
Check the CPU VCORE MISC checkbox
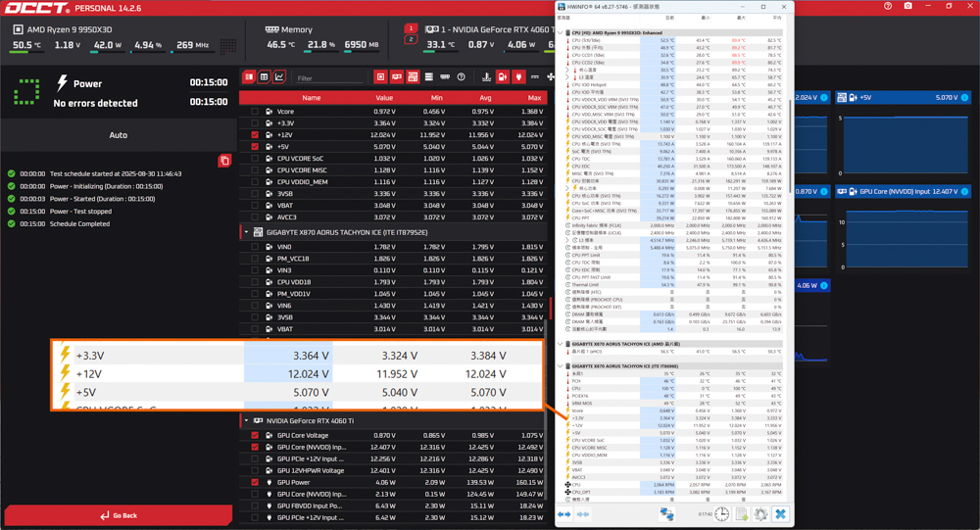(255, 170)
